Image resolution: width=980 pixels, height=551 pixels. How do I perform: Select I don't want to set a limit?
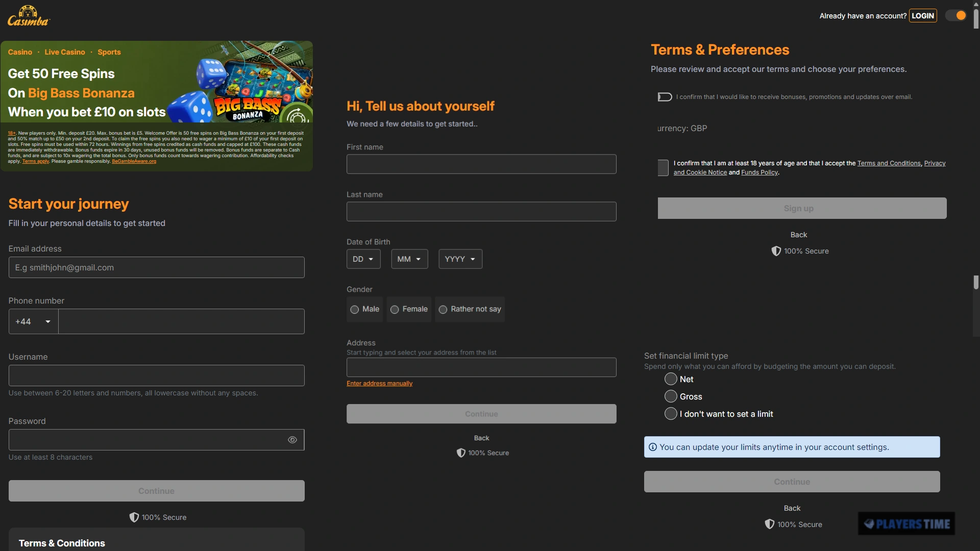coord(671,414)
